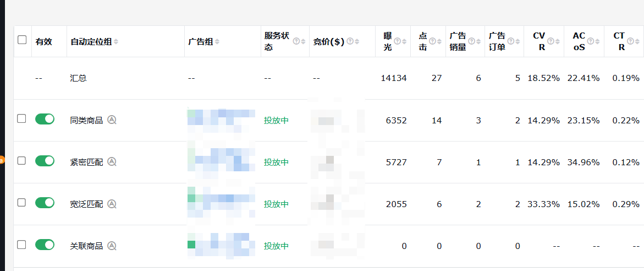Sort by the 自动定位组 column arrows
The image size is (644, 271).
click(115, 42)
